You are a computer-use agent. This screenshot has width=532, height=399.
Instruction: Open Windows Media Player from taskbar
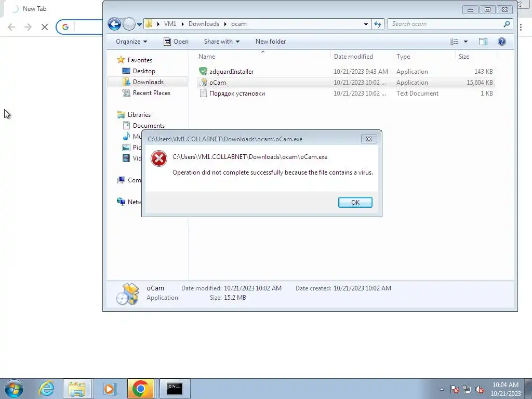point(109,389)
